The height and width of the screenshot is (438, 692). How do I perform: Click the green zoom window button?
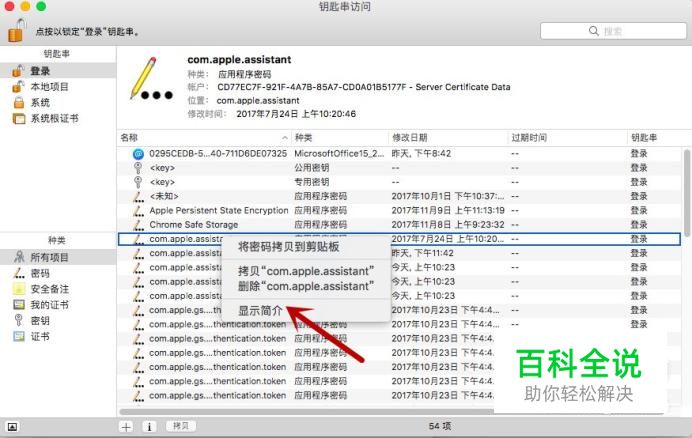(x=41, y=6)
